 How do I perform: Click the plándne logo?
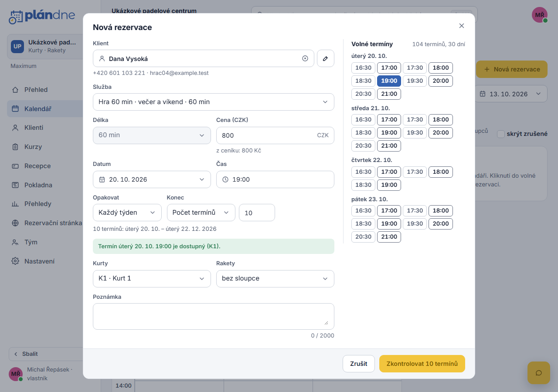tap(42, 17)
